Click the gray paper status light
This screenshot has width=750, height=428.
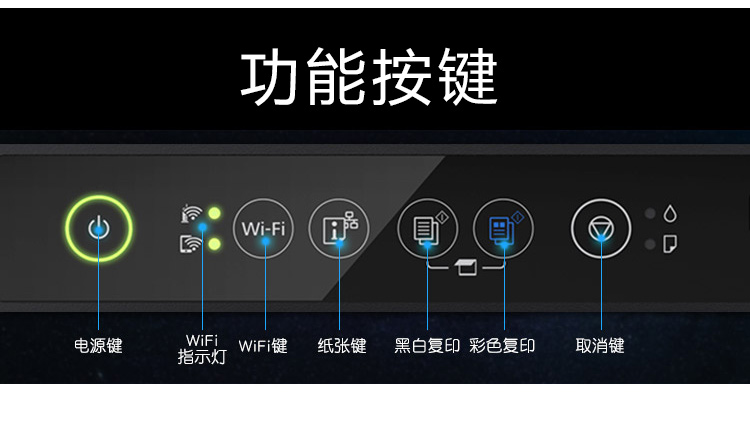tap(650, 244)
